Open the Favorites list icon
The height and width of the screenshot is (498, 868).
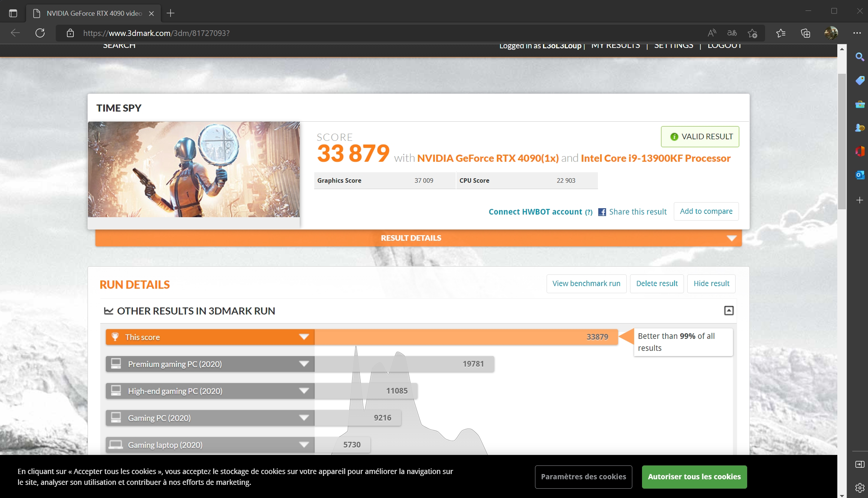click(x=780, y=33)
